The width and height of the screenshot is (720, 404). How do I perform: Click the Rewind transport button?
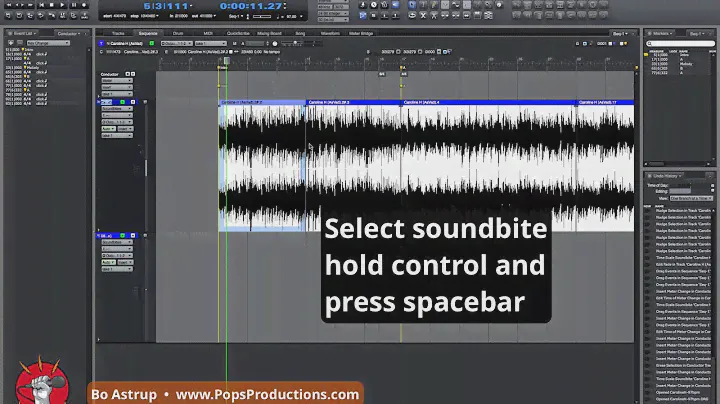pos(10,5)
